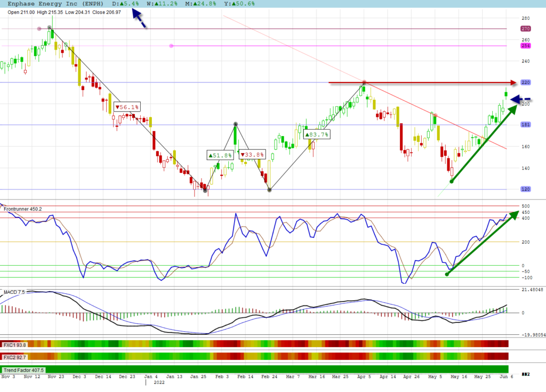This screenshot has width=546, height=392.
Task: Select the Nov 23 date label
Action: click(x=55, y=377)
